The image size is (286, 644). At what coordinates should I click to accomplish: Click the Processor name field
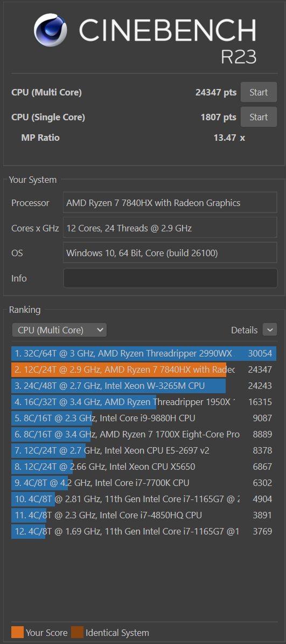pos(170,202)
